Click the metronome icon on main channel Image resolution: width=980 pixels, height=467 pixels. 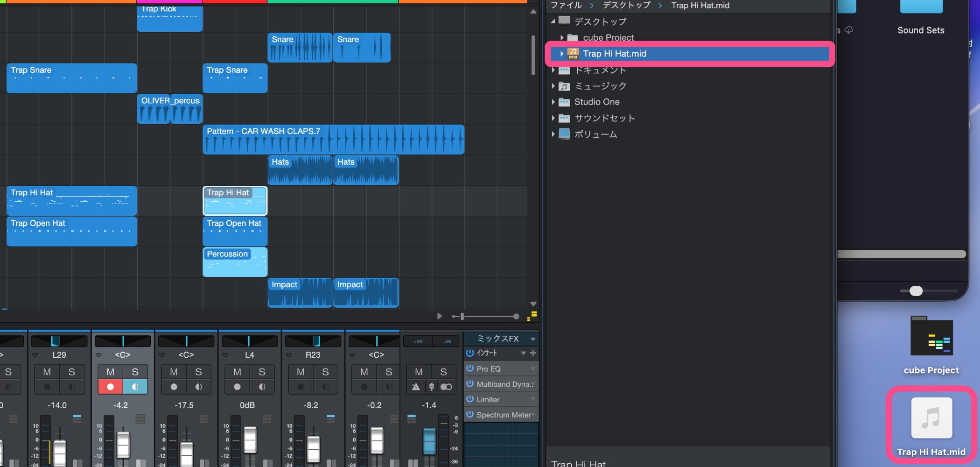click(x=416, y=387)
